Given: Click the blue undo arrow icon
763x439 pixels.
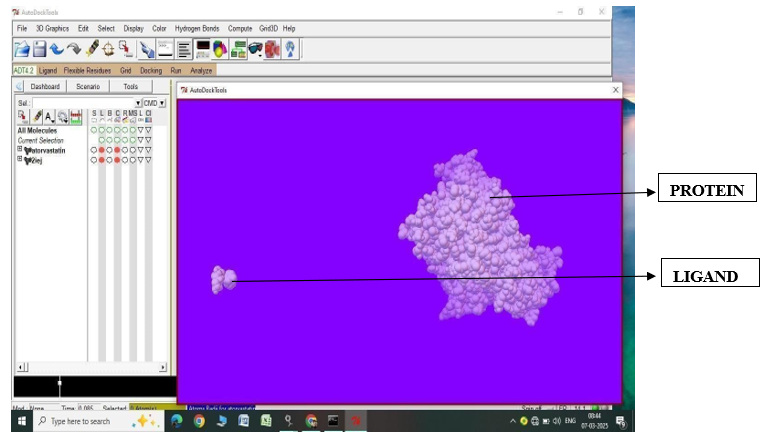Looking at the screenshot, I should [57, 48].
